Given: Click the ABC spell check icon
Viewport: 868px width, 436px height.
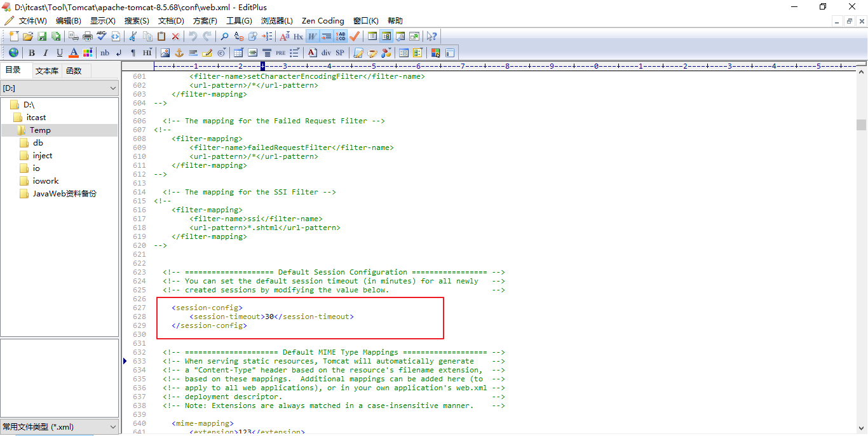Looking at the screenshot, I should coord(101,36).
